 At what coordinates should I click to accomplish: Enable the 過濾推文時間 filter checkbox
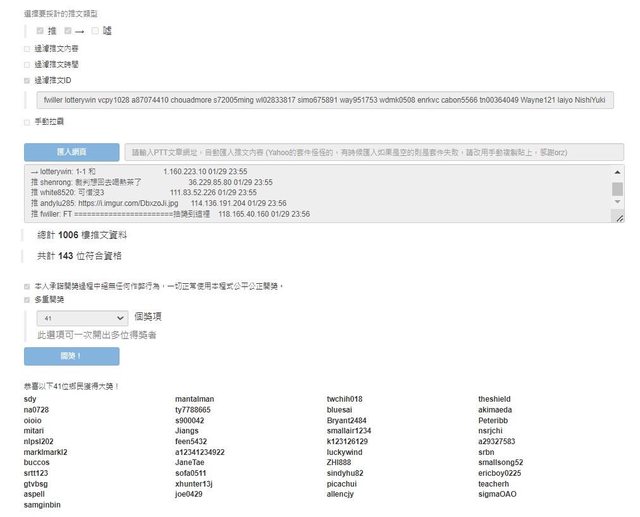(x=27, y=64)
